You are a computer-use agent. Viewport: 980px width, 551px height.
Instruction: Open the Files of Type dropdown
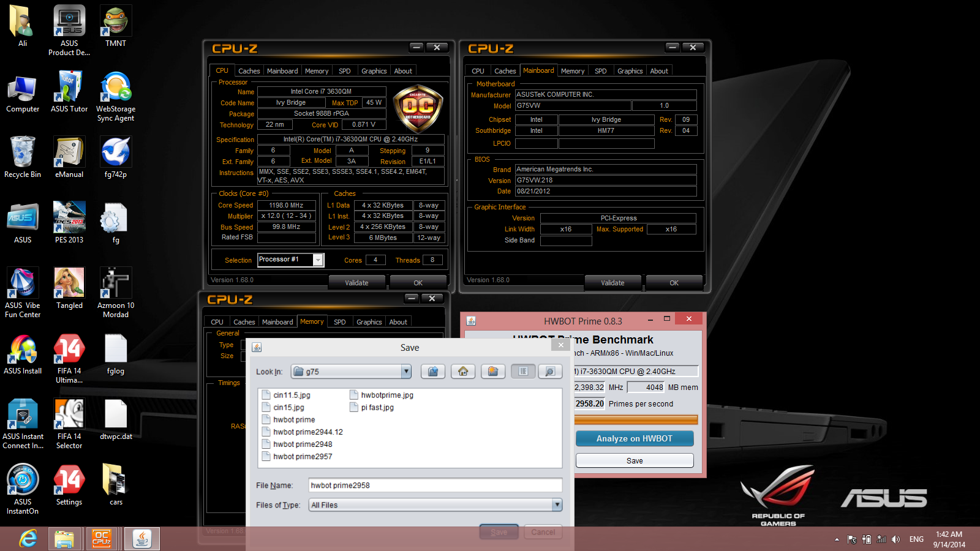557,505
